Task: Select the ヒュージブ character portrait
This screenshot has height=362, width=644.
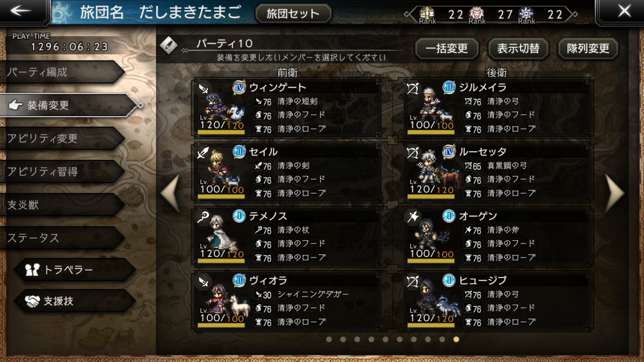Action: pyautogui.click(x=430, y=297)
